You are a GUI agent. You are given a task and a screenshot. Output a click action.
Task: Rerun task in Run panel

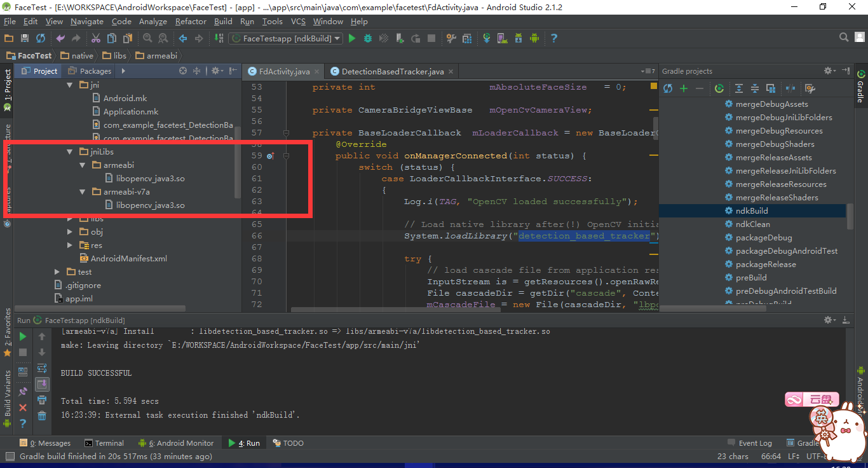(23, 336)
